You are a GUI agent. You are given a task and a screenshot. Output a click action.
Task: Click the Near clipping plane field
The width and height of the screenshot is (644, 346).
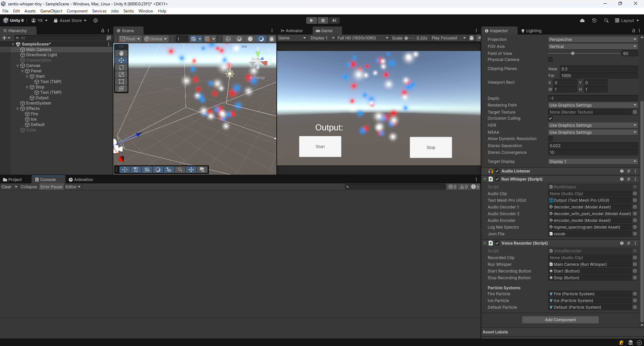(599, 69)
